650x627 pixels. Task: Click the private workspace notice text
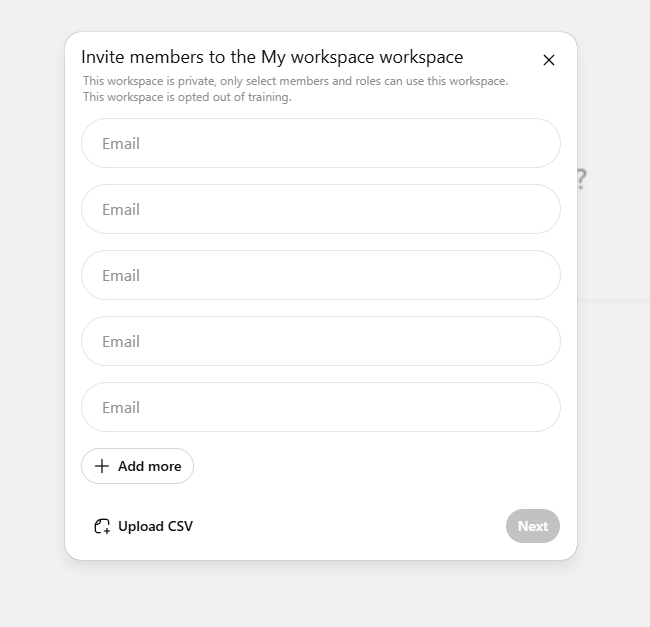point(295,81)
